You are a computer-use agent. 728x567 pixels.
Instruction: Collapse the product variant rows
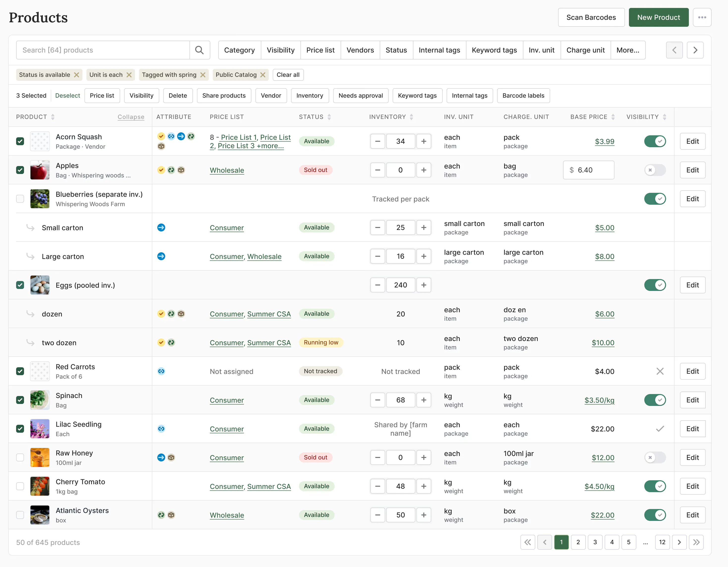(131, 117)
